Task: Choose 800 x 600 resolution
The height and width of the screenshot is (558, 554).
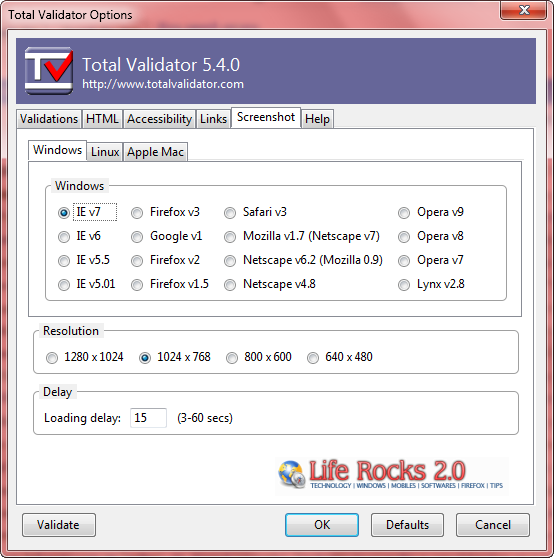Action: pyautogui.click(x=232, y=358)
